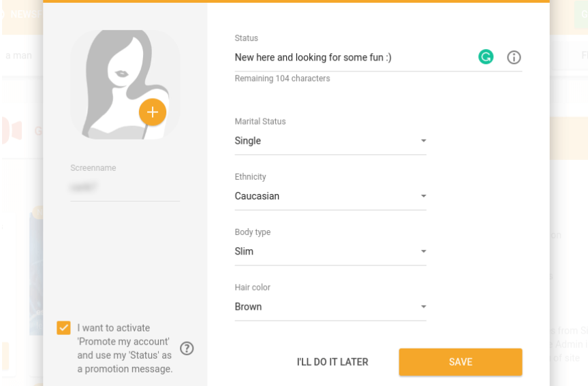The height and width of the screenshot is (386, 588).
Task: Open the Hair color dropdown showing Brown
Action: pyautogui.click(x=330, y=307)
